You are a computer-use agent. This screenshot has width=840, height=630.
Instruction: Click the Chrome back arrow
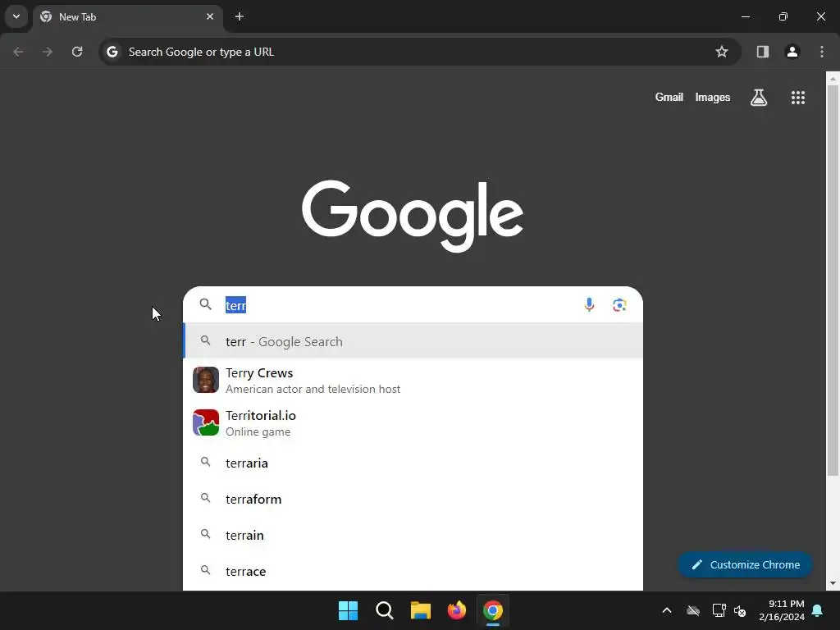click(18, 52)
